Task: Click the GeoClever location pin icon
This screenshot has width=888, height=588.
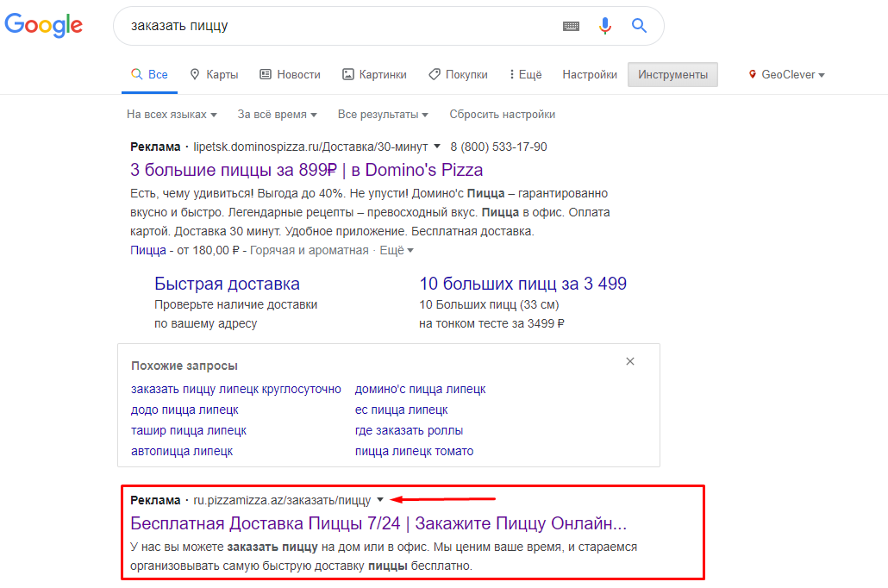Action: click(x=753, y=74)
